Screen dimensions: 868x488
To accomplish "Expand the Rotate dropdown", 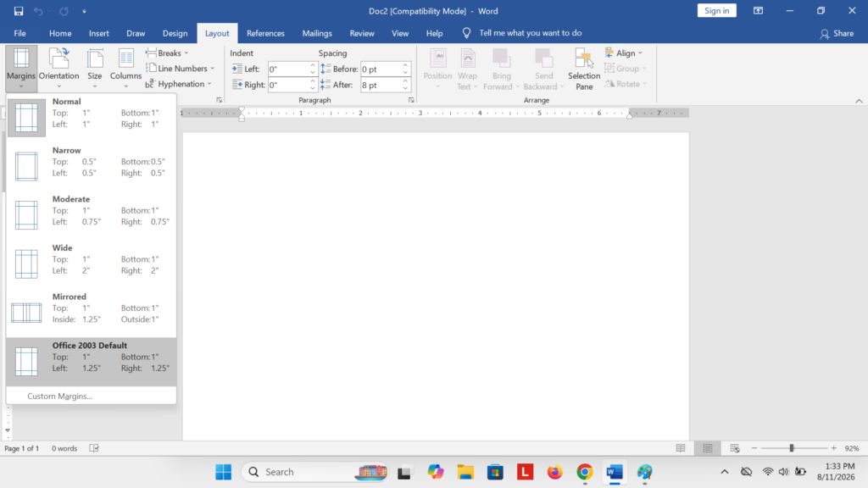I will click(626, 84).
